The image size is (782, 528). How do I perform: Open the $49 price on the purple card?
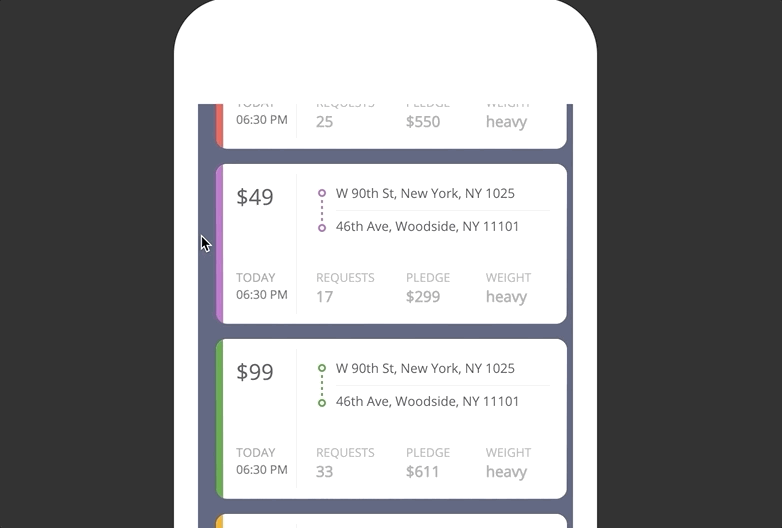click(x=255, y=197)
